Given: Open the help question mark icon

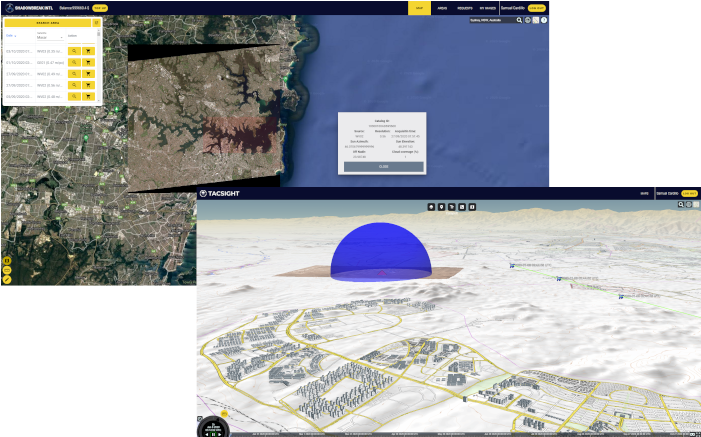Looking at the screenshot, I should [544, 20].
